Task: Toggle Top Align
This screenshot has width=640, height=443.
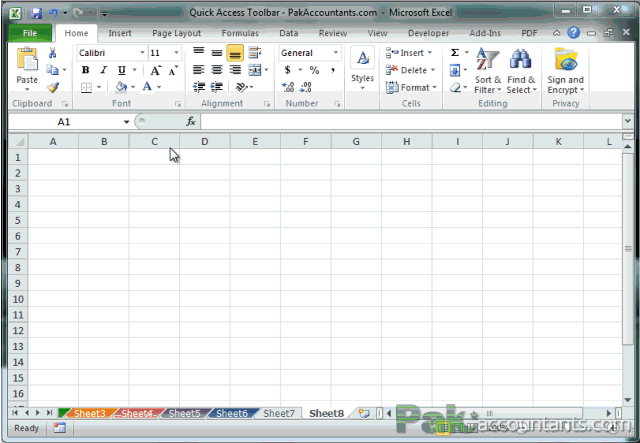Action: click(199, 52)
